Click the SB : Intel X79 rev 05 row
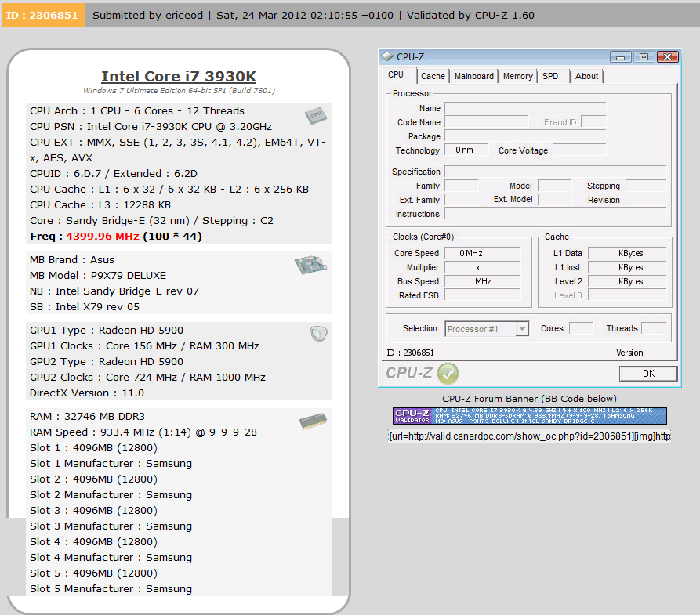The height and width of the screenshot is (615, 700). coord(85,306)
